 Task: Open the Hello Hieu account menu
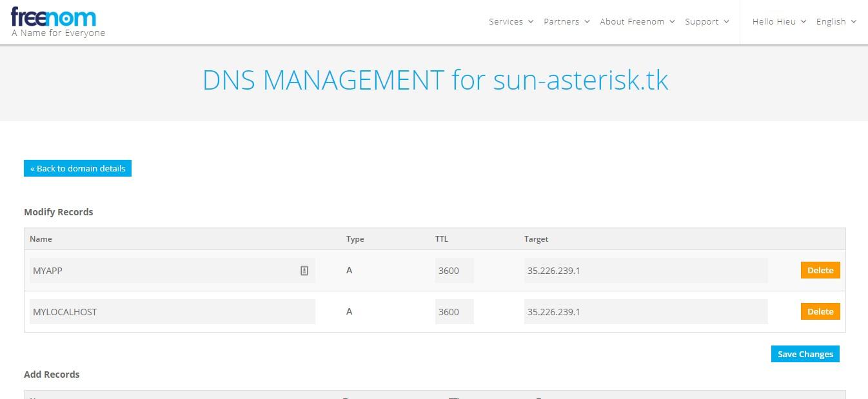[779, 21]
